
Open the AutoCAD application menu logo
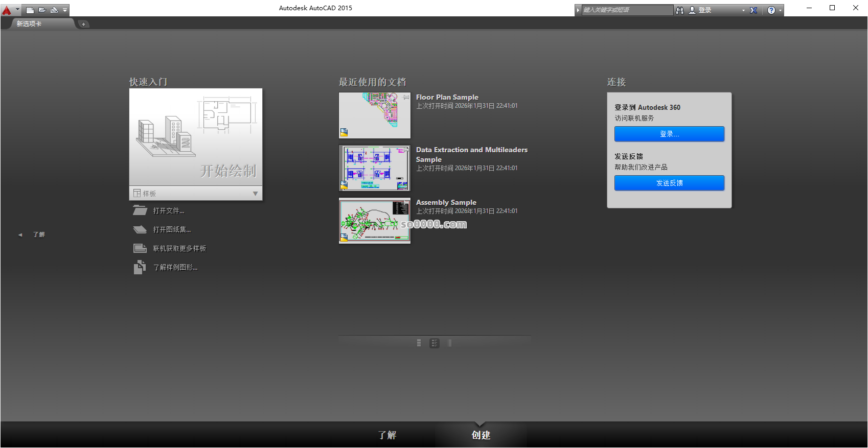click(x=7, y=10)
